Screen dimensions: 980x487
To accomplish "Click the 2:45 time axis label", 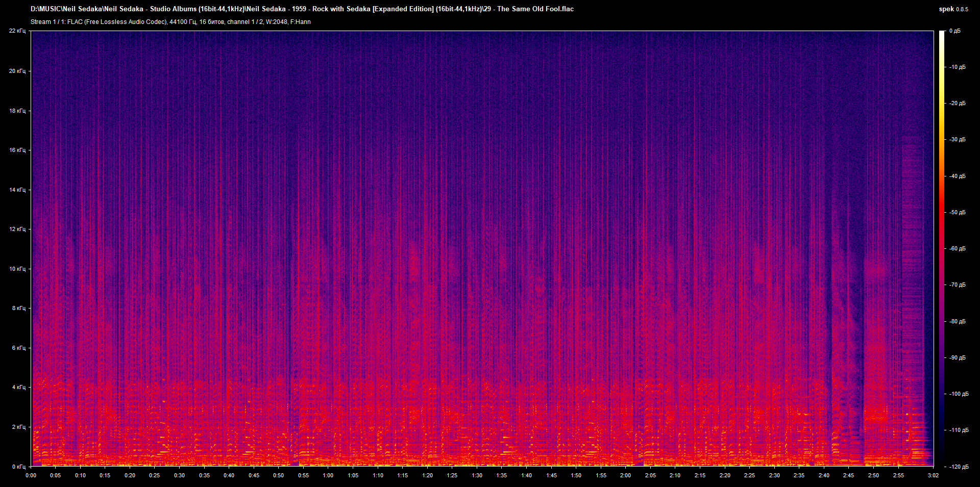I will pyautogui.click(x=848, y=475).
